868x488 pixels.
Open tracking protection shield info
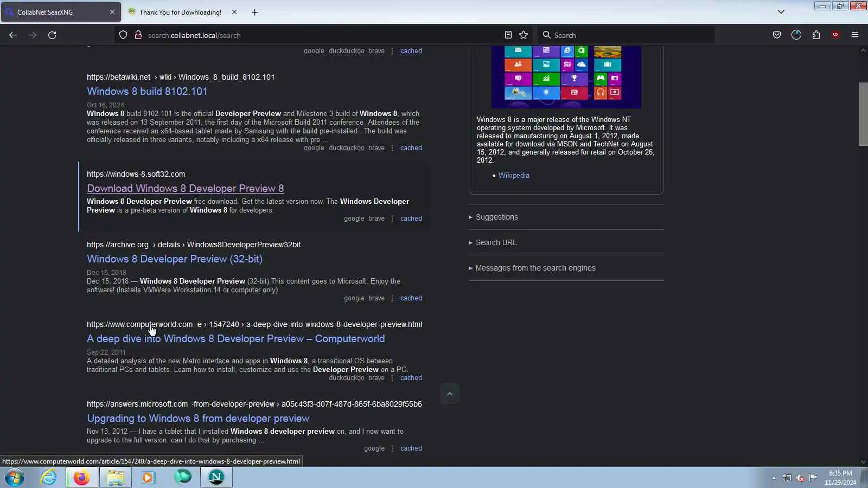(x=123, y=35)
